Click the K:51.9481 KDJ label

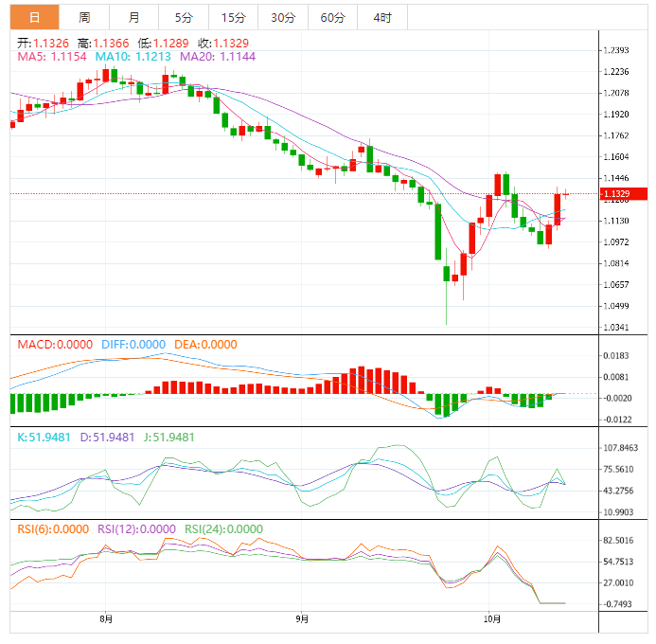click(44, 438)
